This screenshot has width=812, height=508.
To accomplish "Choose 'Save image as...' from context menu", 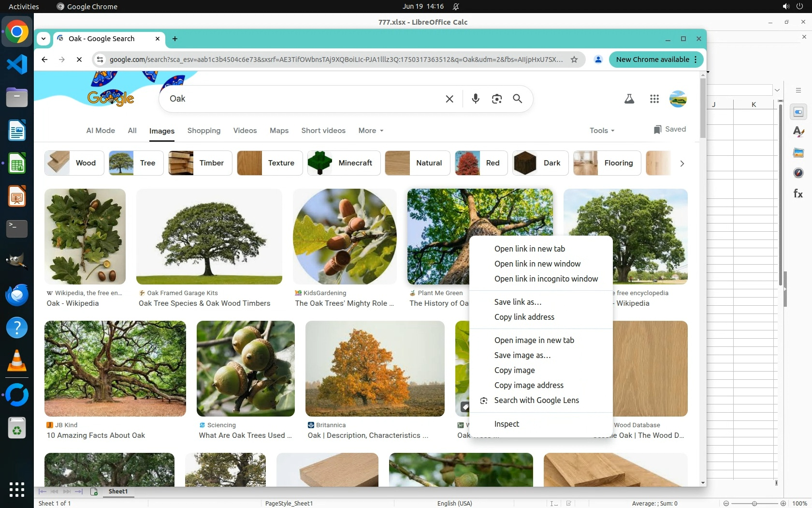I will pyautogui.click(x=522, y=355).
